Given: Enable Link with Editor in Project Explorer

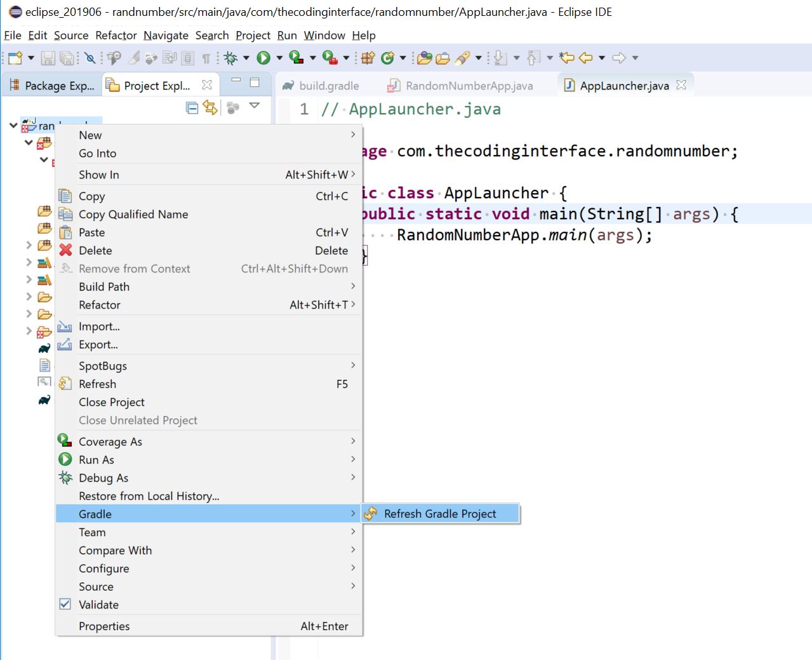Looking at the screenshot, I should pos(210,108).
